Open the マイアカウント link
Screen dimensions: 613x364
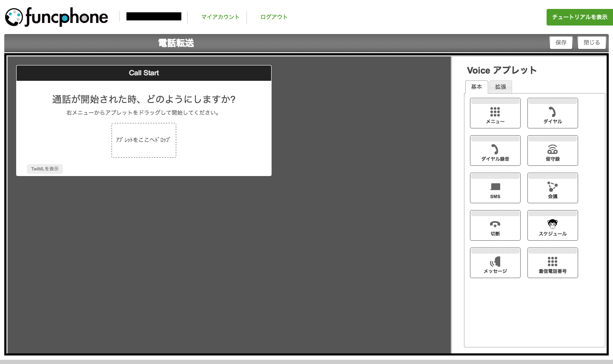(x=220, y=17)
